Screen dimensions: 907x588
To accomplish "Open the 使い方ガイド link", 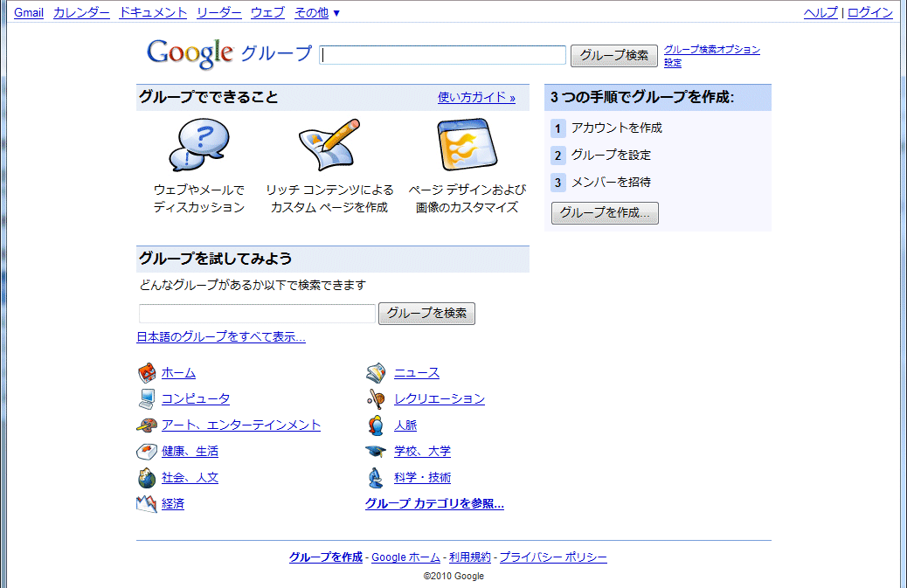I will pos(476,98).
